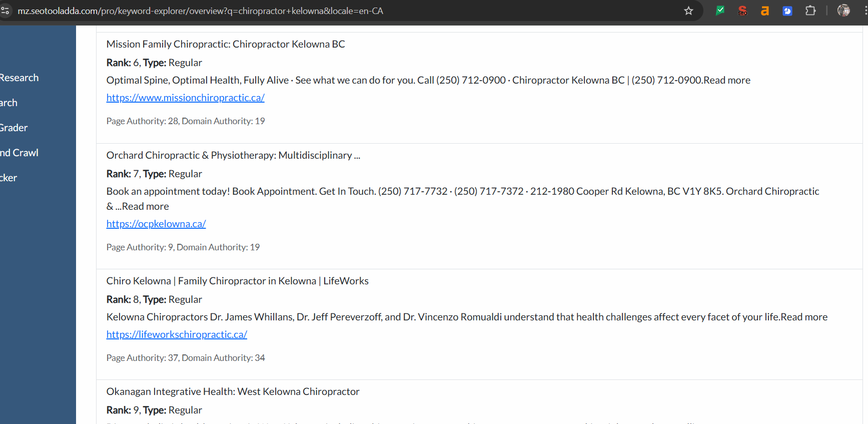Expand Read more for Mission Family Chiropractic
Screen dimensions: 868x424
click(x=727, y=80)
